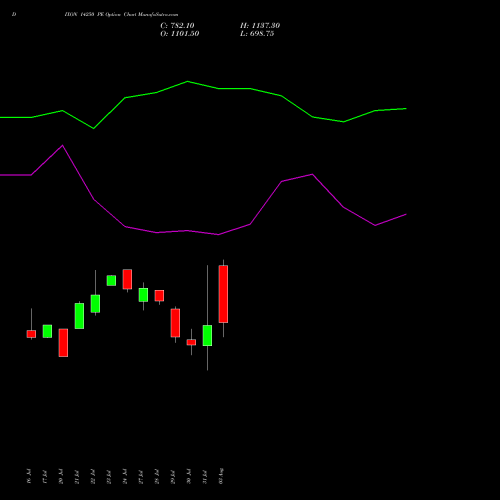
Task: Click the red candlestick for 16 Jul
Action: pos(31,334)
